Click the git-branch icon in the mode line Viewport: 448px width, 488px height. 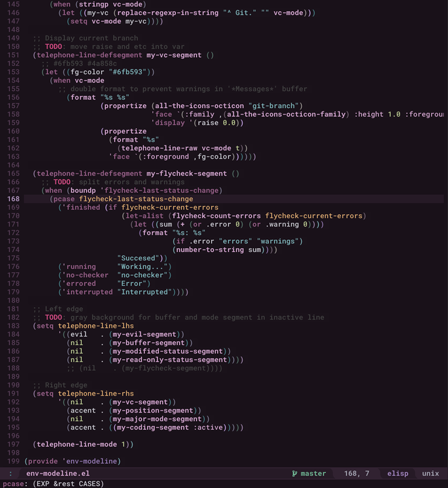coord(295,473)
